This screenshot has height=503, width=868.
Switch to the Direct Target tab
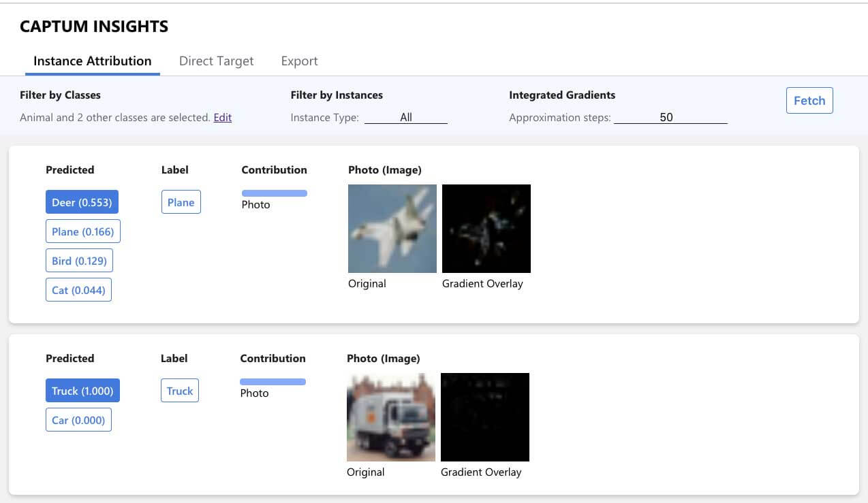(x=216, y=61)
